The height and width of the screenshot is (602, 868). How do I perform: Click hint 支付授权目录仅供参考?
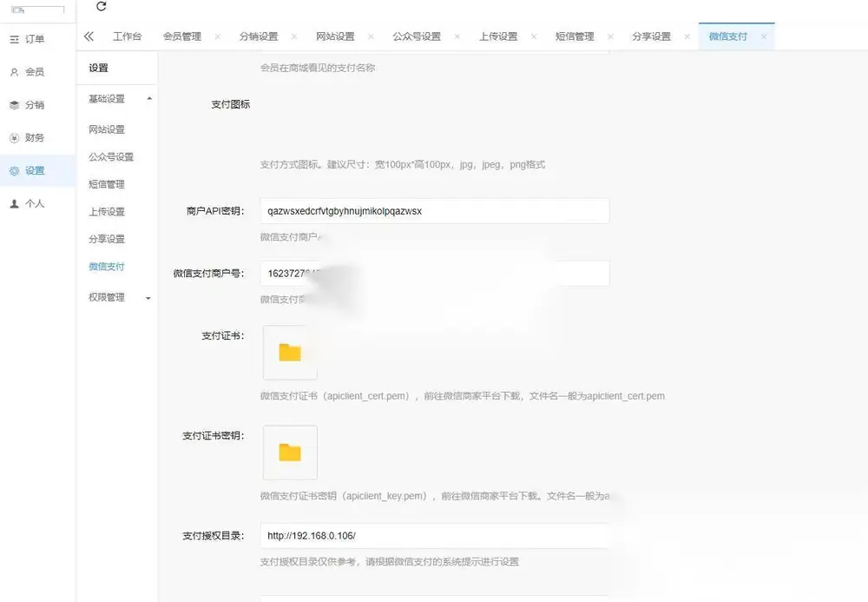[x=389, y=561]
